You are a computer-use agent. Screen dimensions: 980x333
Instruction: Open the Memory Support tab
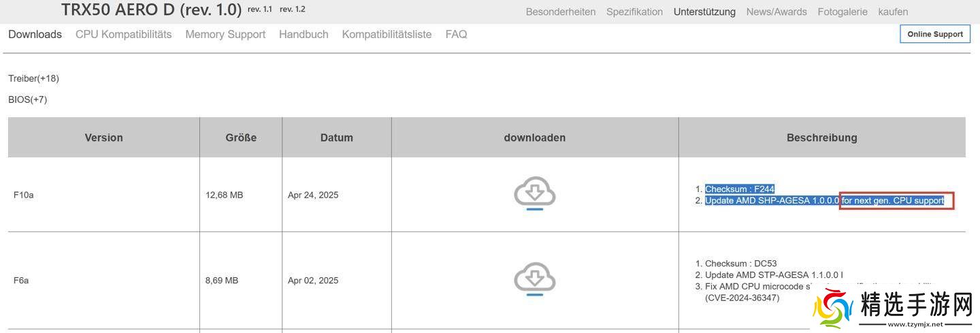click(x=225, y=34)
